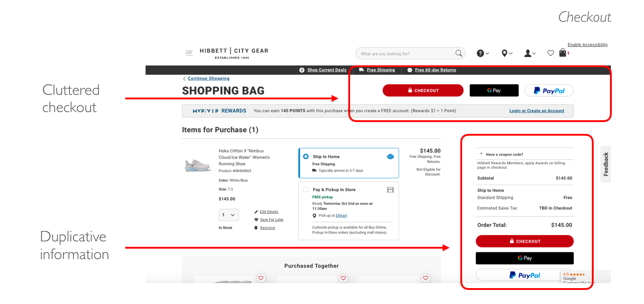
Task: Pay with PayPal under Order Total
Action: coord(525,275)
